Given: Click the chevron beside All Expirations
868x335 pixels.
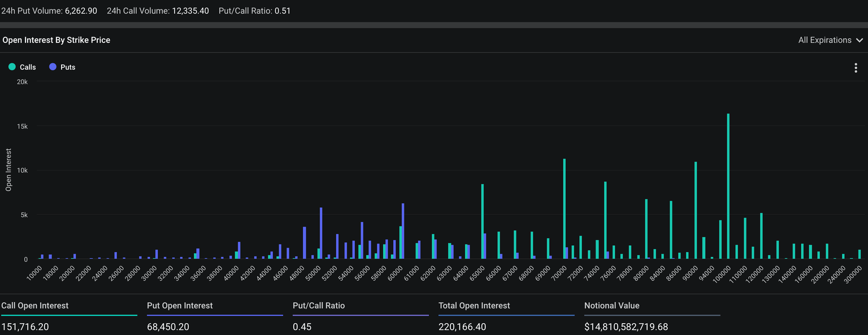Looking at the screenshot, I should [860, 40].
